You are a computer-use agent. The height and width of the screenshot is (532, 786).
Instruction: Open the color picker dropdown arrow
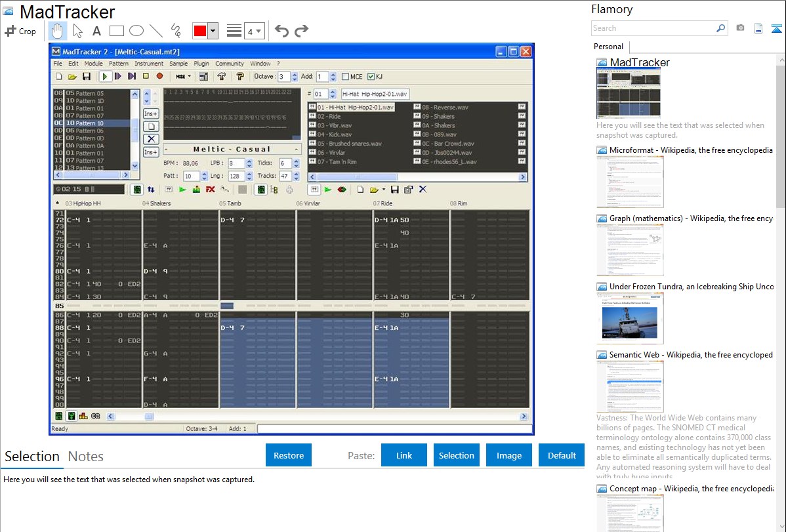click(x=213, y=31)
